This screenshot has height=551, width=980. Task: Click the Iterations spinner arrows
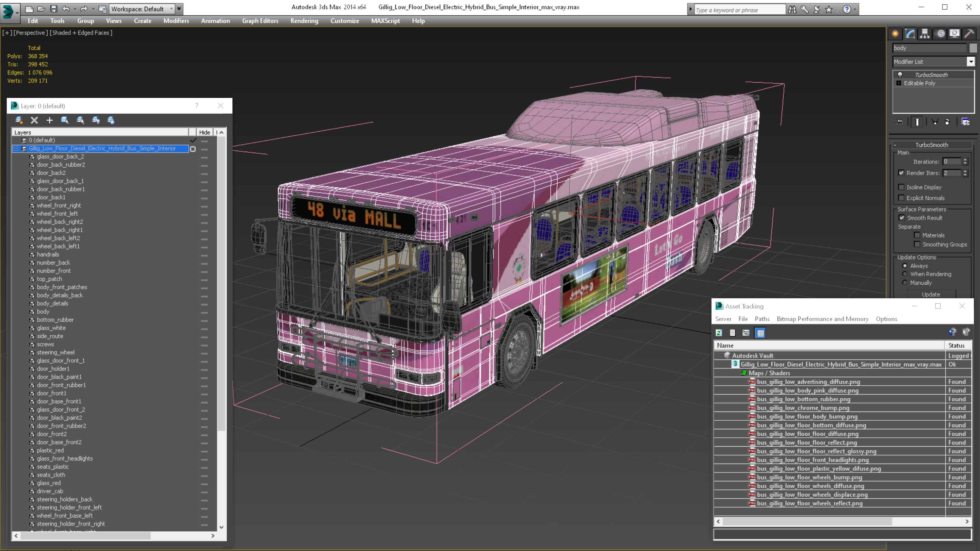[x=965, y=162]
